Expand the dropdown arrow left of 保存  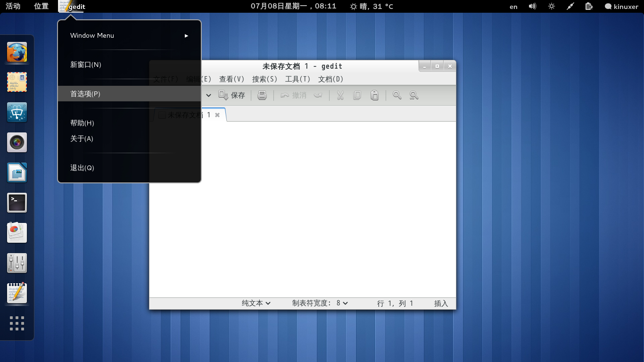pos(208,95)
